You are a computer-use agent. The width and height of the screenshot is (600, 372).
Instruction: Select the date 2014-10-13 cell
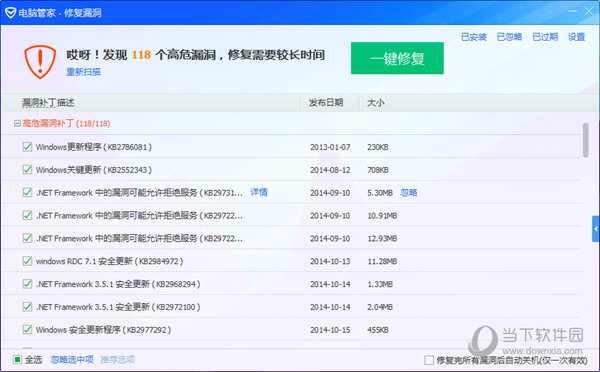tap(330, 261)
